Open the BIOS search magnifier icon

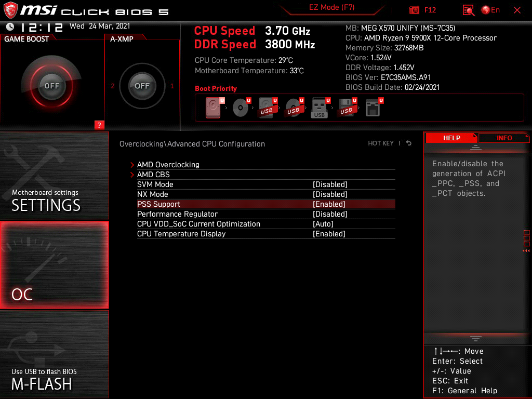point(468,10)
